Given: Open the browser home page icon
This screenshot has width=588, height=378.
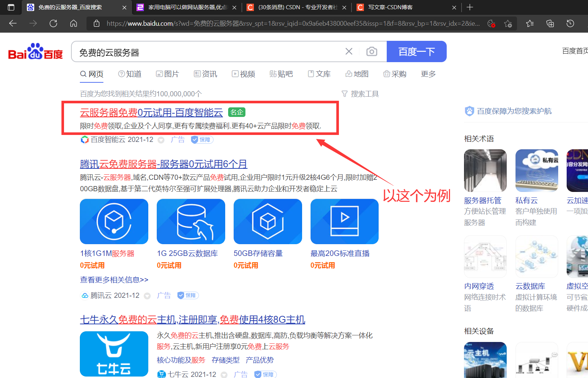Looking at the screenshot, I should click(x=74, y=24).
